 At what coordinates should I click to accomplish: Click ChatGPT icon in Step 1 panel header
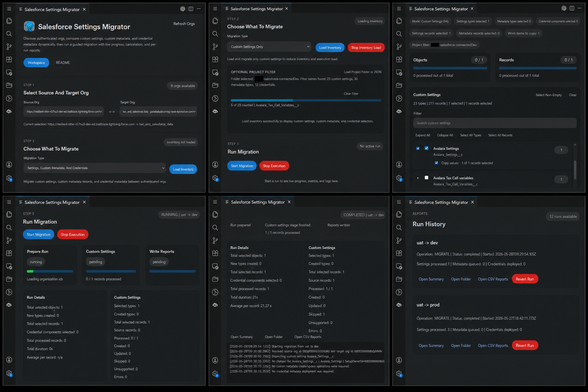(183, 9)
